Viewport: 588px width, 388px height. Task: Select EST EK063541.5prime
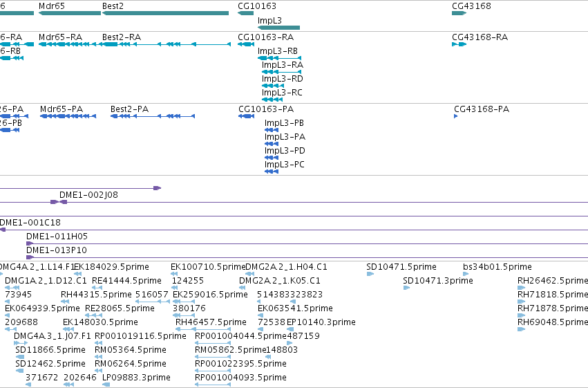click(260, 315)
